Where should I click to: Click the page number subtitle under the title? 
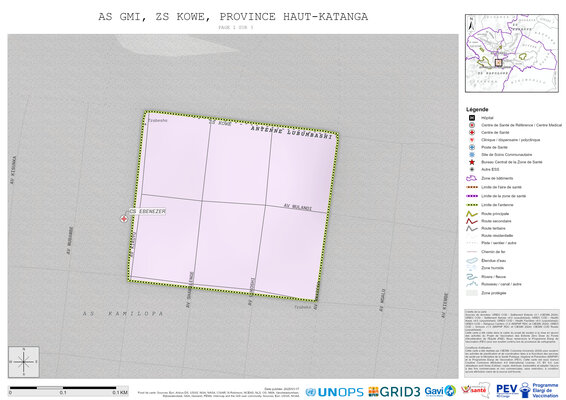point(236,27)
